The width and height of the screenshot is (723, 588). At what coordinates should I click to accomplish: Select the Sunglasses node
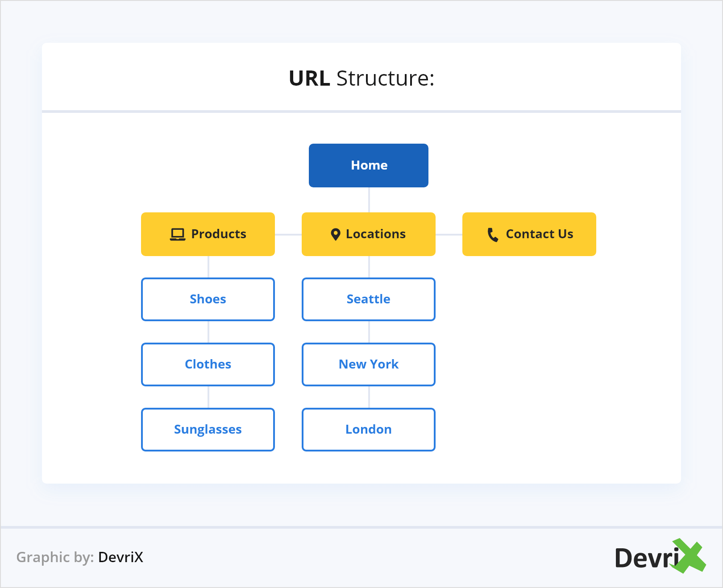pos(208,429)
